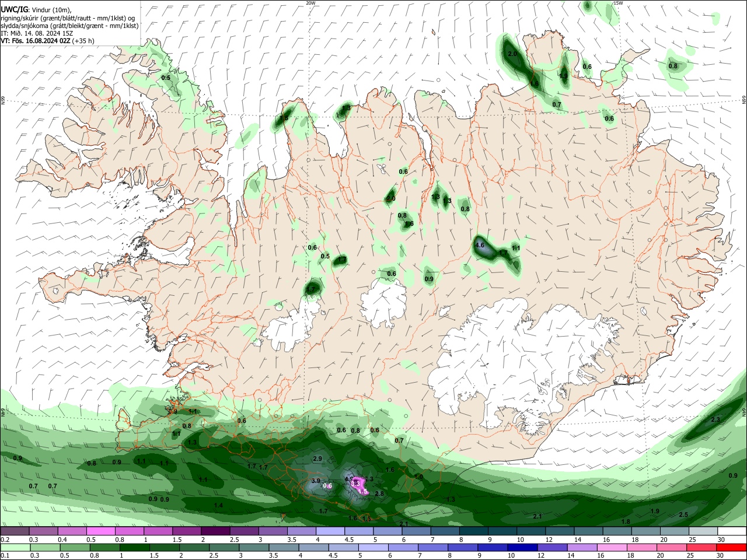Pick the white final swatch in snow legend

click(x=732, y=531)
